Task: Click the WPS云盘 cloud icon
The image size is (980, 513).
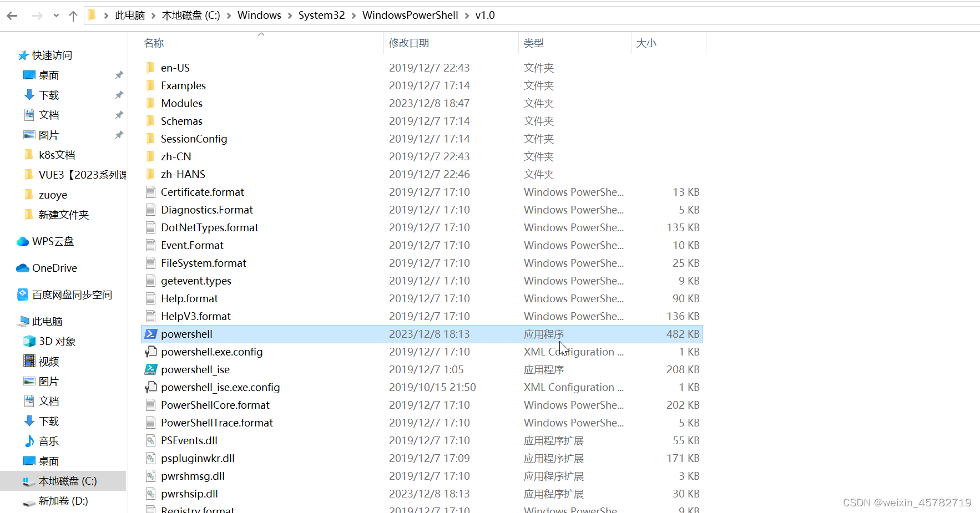Action: coord(23,241)
